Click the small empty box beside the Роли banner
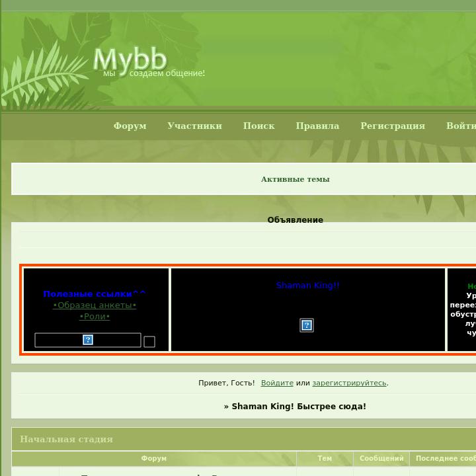Screen dimensions: 476x476 (x=149, y=342)
